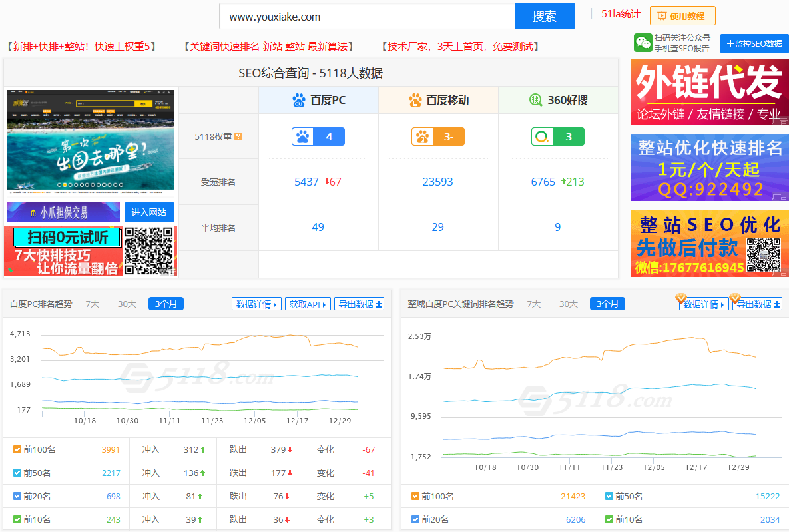Expand the 获取API arrow button
The width and height of the screenshot is (789, 532).
(x=308, y=304)
